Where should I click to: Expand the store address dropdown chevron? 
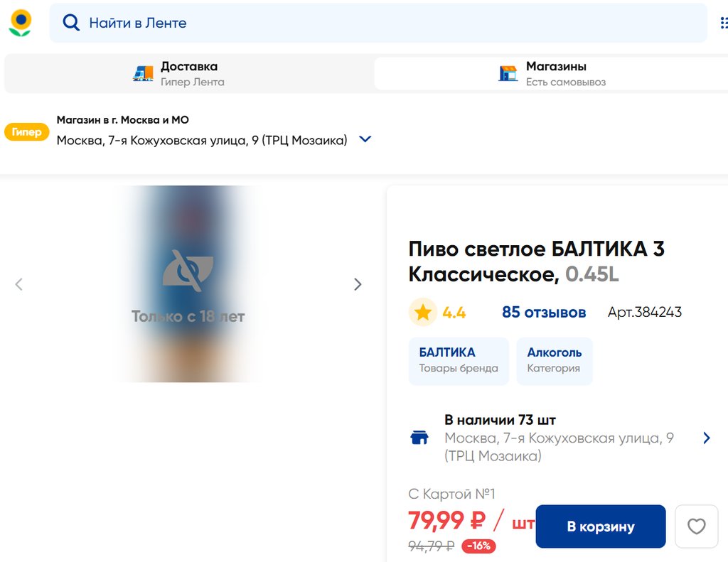pyautogui.click(x=365, y=140)
